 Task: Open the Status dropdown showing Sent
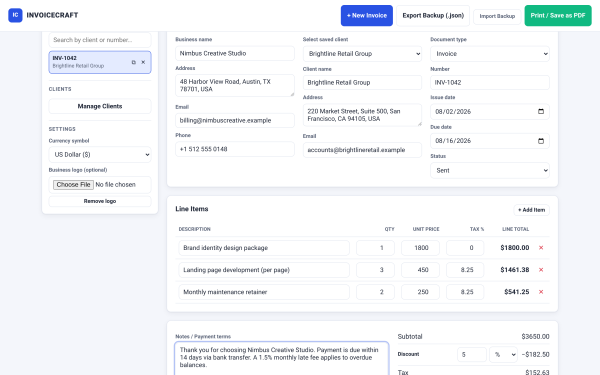(x=490, y=171)
